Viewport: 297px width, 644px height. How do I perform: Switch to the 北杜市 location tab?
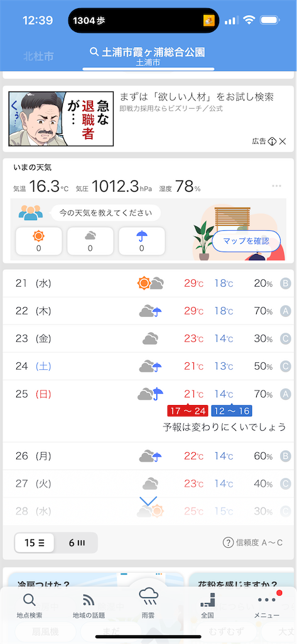(x=38, y=56)
